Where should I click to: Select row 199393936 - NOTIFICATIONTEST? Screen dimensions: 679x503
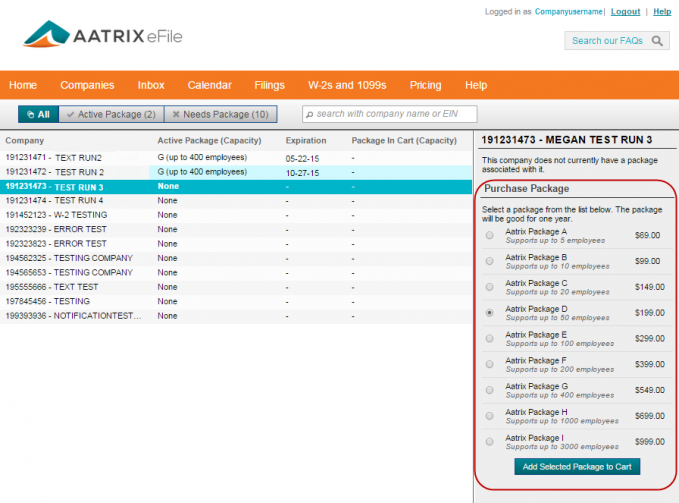236,316
